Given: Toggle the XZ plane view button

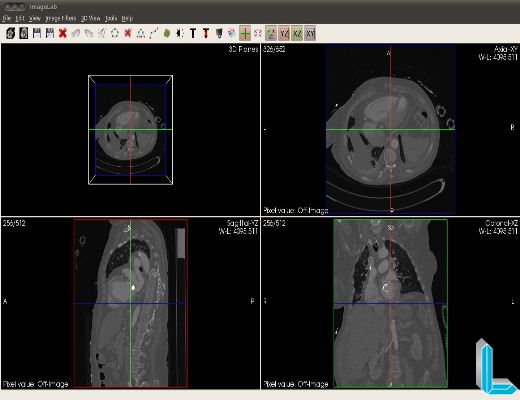Looking at the screenshot, I should 297,33.
